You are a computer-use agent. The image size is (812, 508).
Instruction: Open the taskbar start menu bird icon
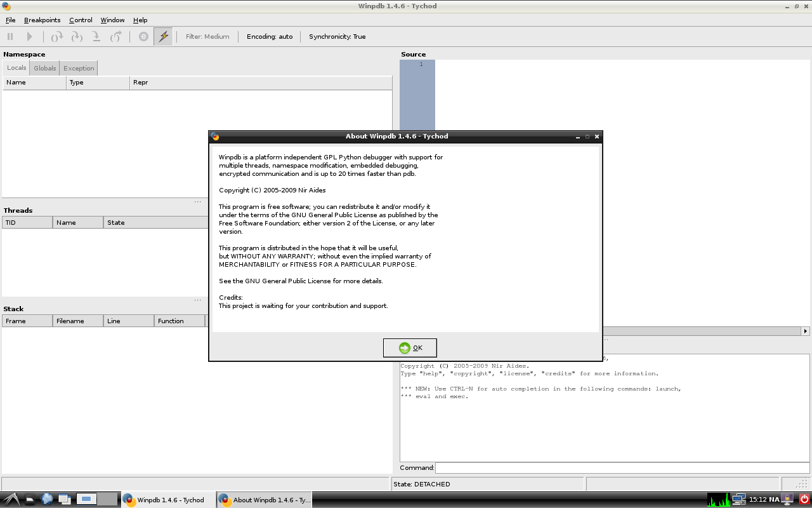click(x=10, y=500)
